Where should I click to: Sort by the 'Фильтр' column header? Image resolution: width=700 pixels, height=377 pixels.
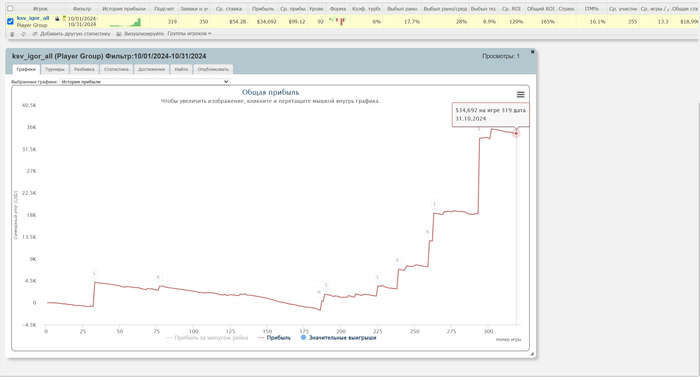pyautogui.click(x=82, y=8)
